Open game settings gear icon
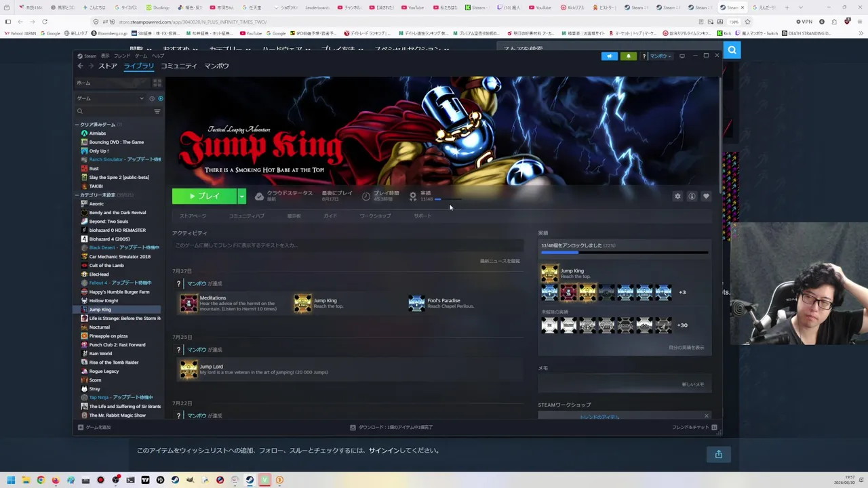868x488 pixels. [x=677, y=197]
